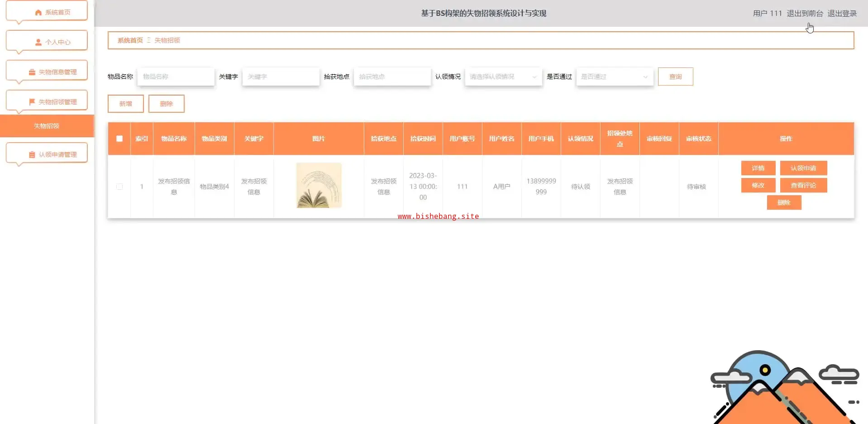Image resolution: width=868 pixels, height=424 pixels.
Task: Click the clipboard icon beside 认领申请管理
Action: [x=32, y=155]
